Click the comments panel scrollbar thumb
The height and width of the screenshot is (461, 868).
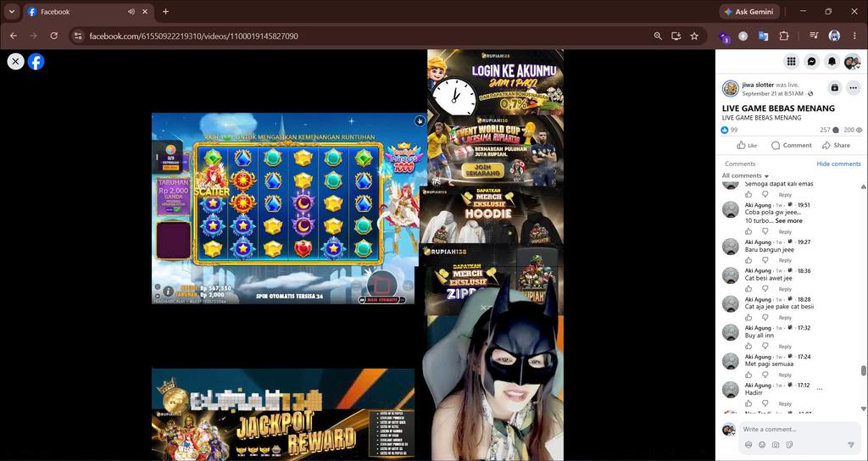864,371
